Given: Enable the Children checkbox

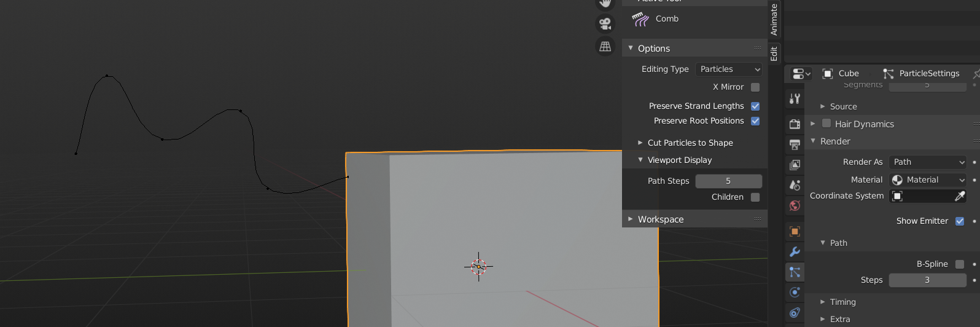Looking at the screenshot, I should pos(755,197).
